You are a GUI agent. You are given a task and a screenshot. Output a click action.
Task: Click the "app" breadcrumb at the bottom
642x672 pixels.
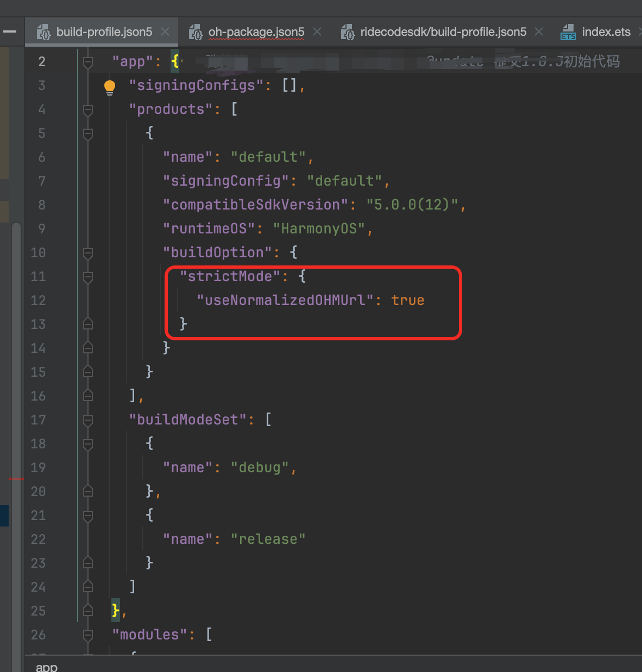click(x=47, y=667)
